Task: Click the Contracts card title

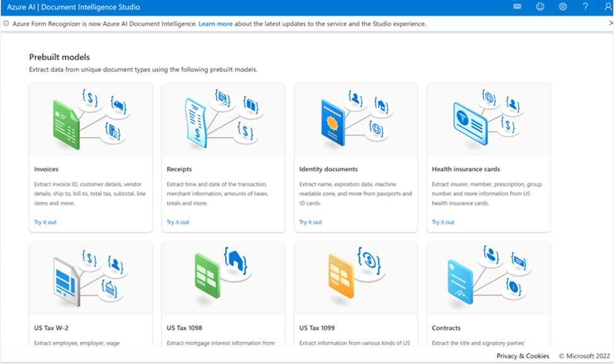Action: tap(446, 328)
